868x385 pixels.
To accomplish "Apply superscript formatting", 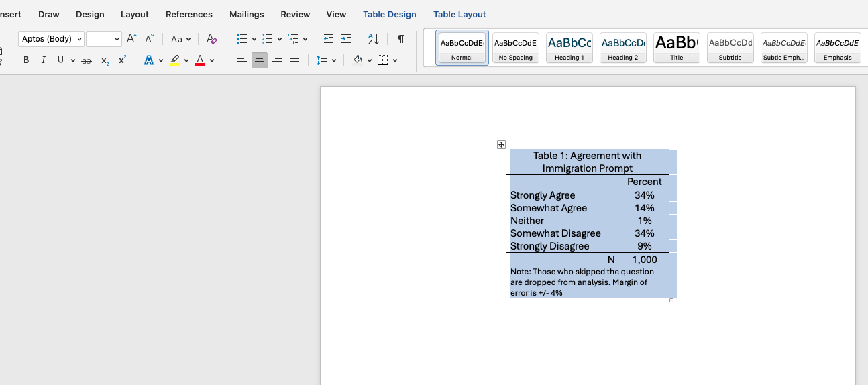I will coord(122,60).
